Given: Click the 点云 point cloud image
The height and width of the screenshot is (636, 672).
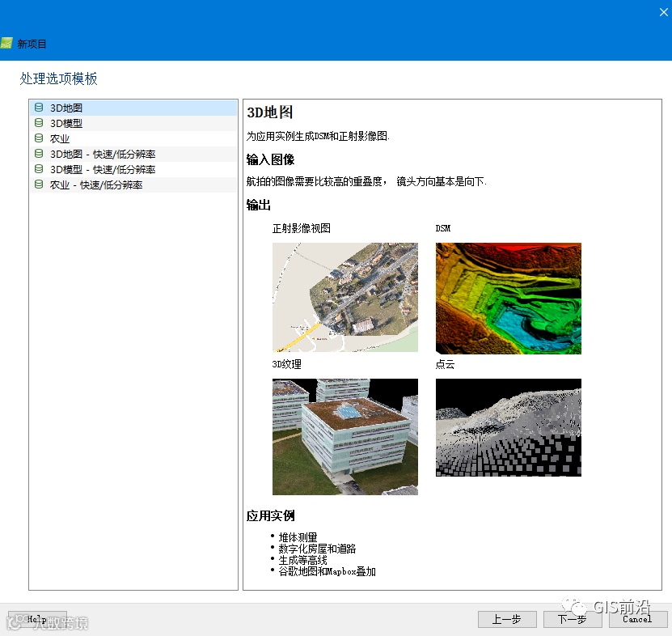Looking at the screenshot, I should coord(509,427).
